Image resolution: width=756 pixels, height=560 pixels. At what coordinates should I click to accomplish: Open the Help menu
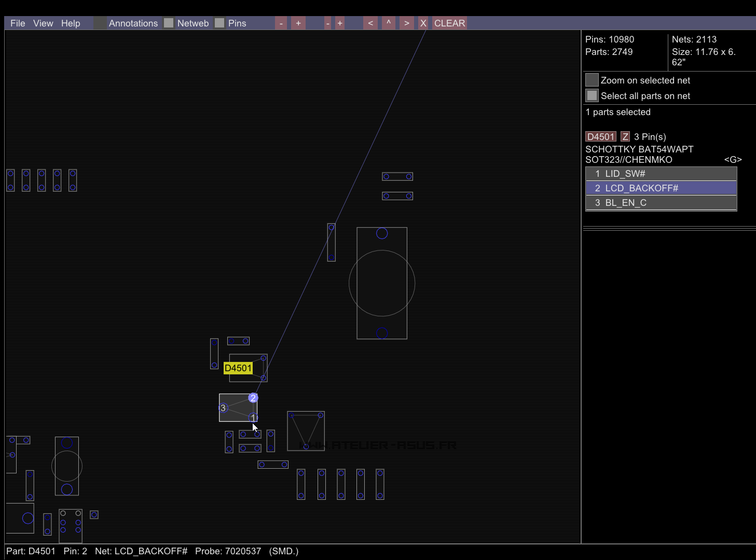(x=71, y=23)
